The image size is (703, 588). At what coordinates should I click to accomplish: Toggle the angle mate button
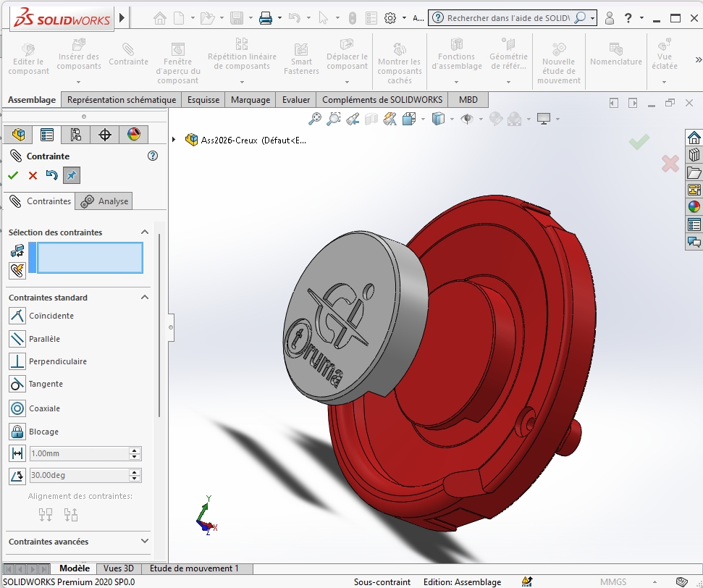pos(17,476)
